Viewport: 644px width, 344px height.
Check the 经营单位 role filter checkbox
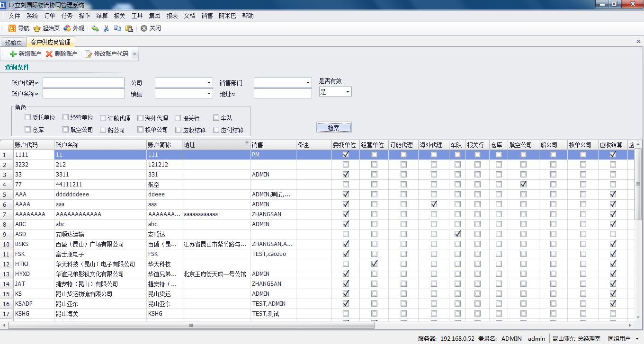(x=66, y=117)
